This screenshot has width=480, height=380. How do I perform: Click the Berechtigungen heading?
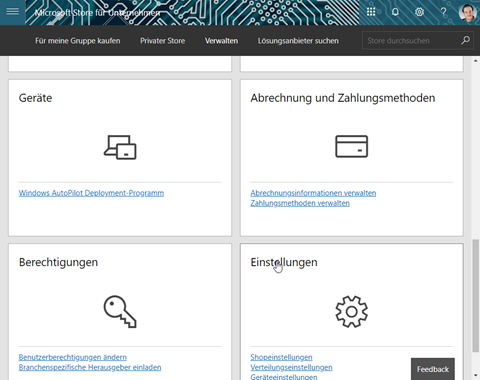58,262
